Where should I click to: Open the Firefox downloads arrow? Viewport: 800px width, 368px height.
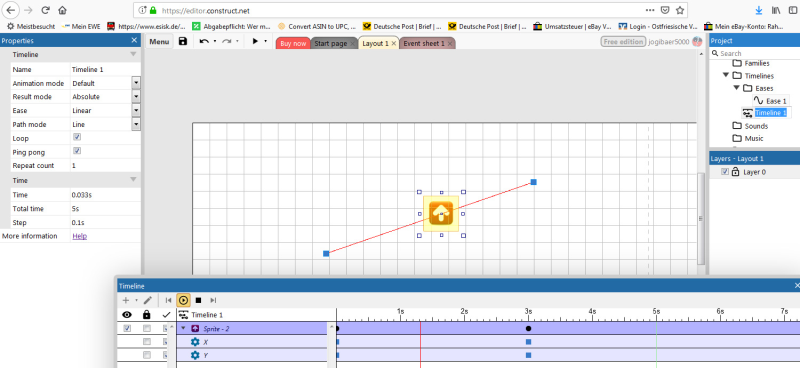[759, 10]
